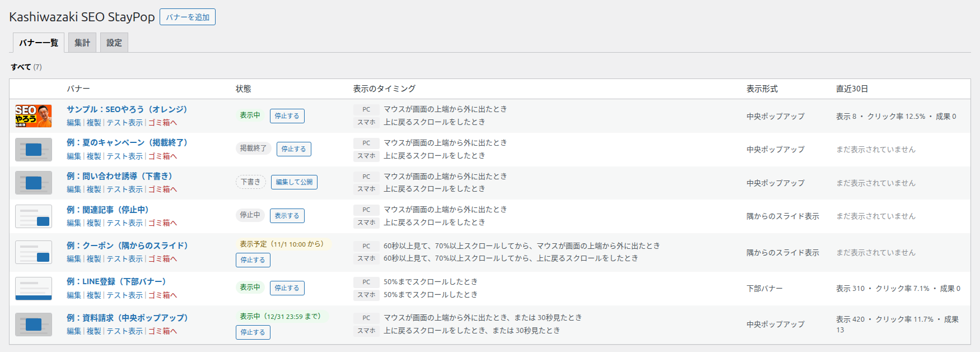Click the 夏のキャンペーン banner thumbnail icon
This screenshot has height=352, width=980.
pyautogui.click(x=34, y=150)
